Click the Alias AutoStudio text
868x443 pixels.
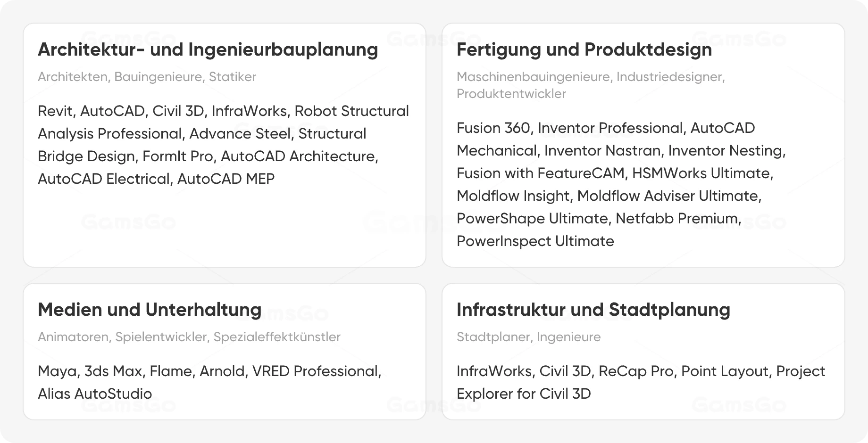[x=95, y=394]
